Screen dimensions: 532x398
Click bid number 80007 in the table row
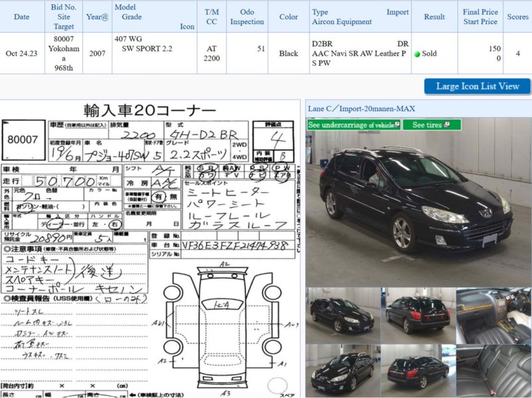(x=63, y=39)
